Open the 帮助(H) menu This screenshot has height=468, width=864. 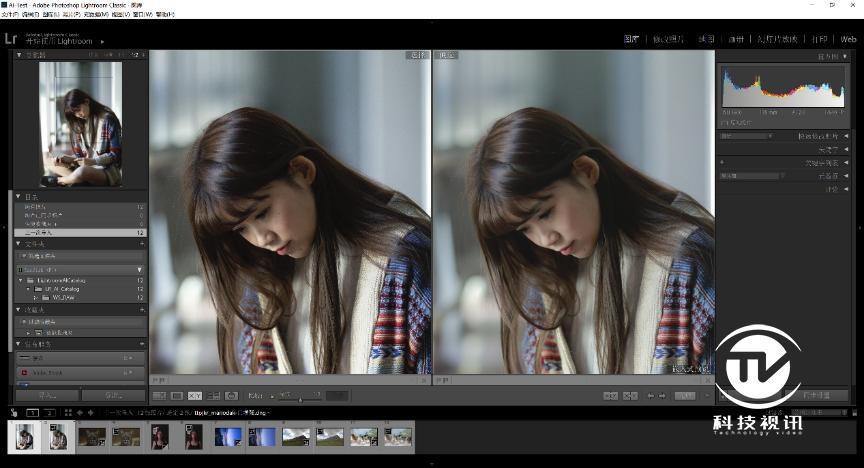pyautogui.click(x=165, y=14)
